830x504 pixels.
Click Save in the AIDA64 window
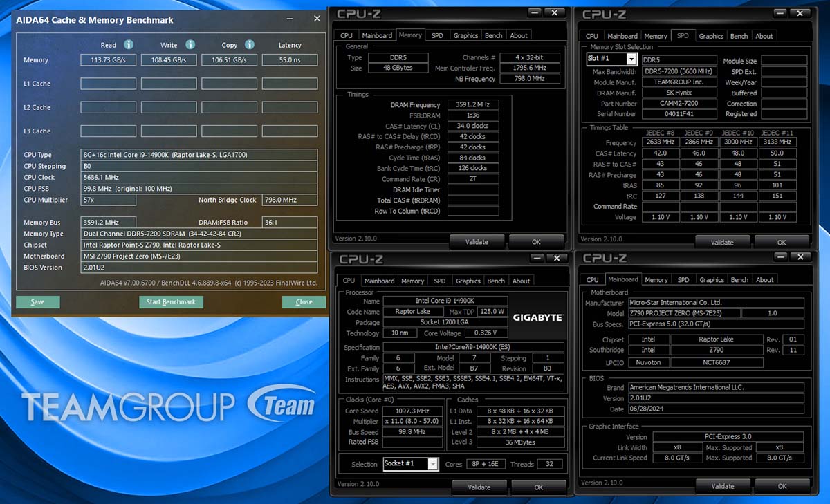tap(38, 301)
